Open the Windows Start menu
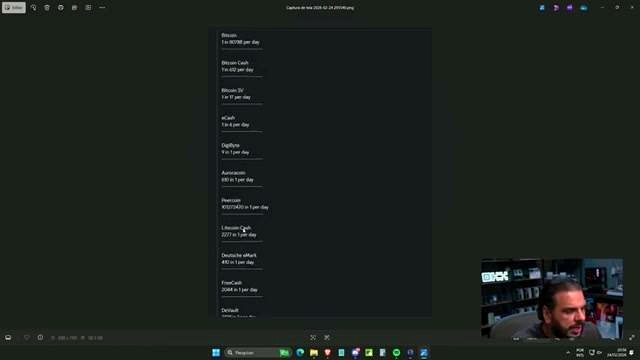This screenshot has height=360, width=640. (216, 352)
